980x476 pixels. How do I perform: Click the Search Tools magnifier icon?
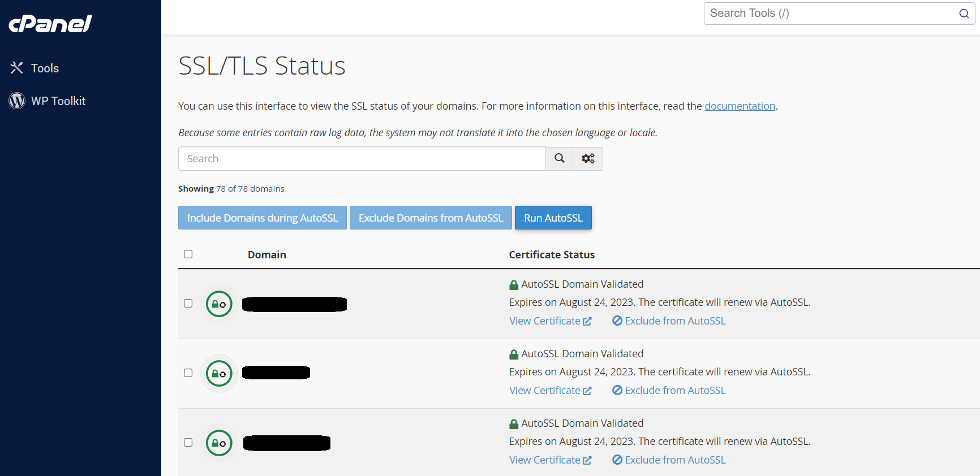[964, 14]
